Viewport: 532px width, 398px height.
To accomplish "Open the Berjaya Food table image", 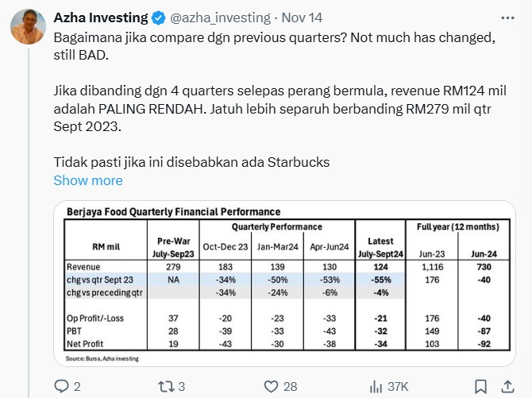I will point(285,284).
